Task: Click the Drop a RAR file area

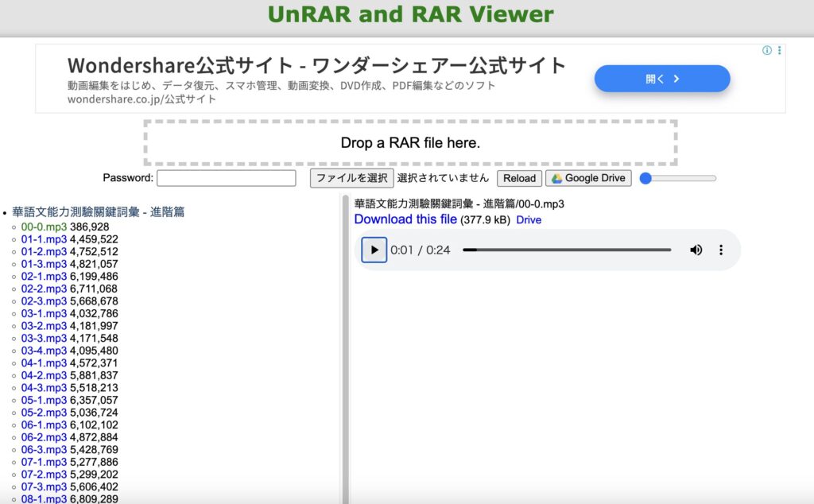Action: coord(410,143)
